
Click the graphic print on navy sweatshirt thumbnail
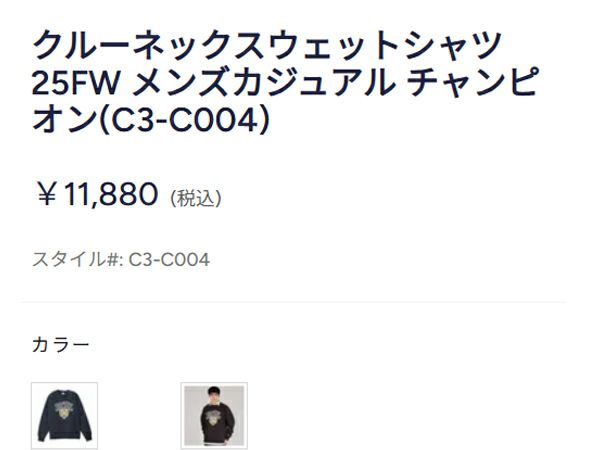[x=65, y=410]
